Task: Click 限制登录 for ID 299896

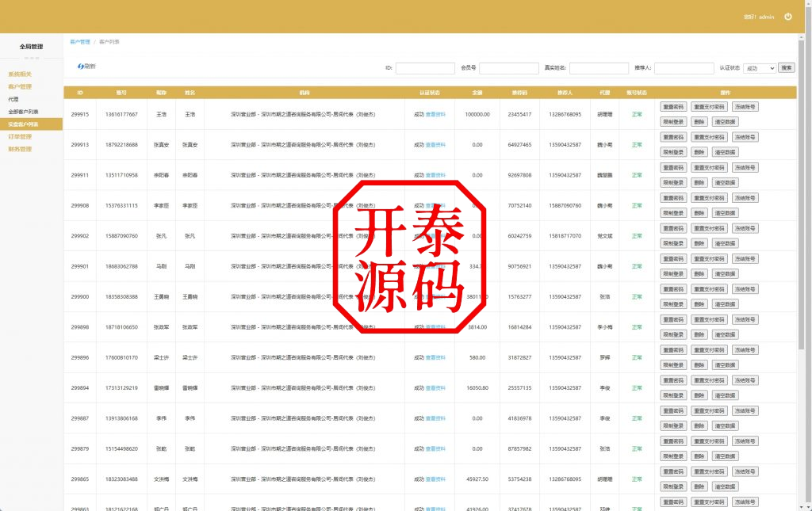Action: point(672,365)
